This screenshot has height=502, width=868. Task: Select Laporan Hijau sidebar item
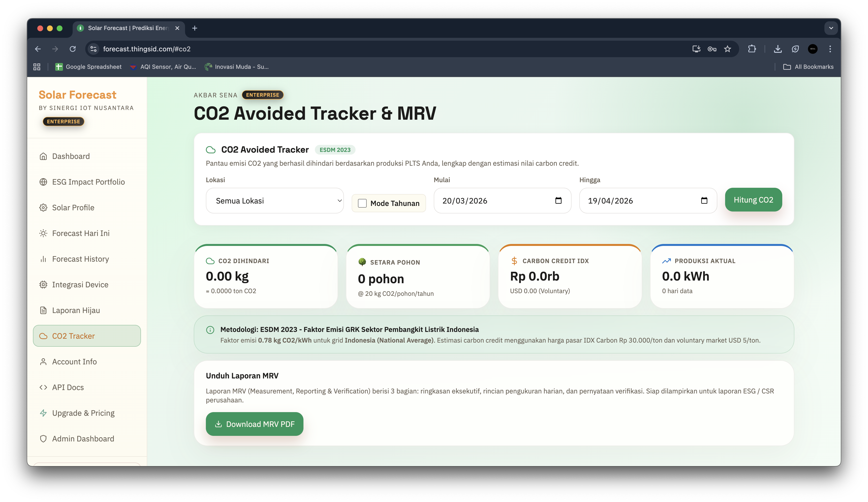click(x=76, y=310)
